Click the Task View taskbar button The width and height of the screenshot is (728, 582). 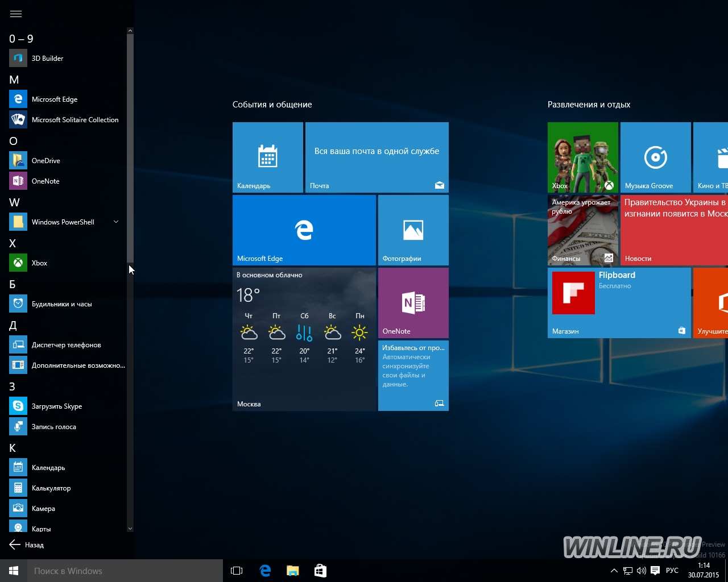(x=237, y=571)
